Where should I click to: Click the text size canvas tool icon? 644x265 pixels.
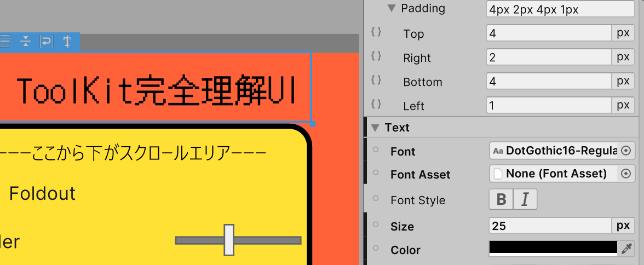point(67,41)
